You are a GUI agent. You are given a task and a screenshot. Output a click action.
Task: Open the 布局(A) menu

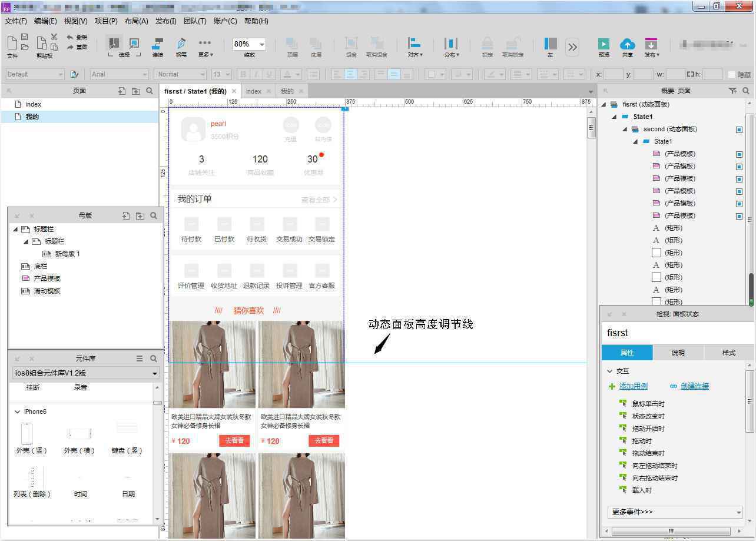click(136, 21)
